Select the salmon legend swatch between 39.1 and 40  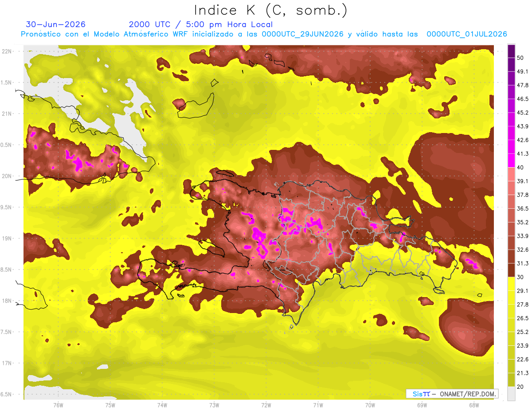511,174
